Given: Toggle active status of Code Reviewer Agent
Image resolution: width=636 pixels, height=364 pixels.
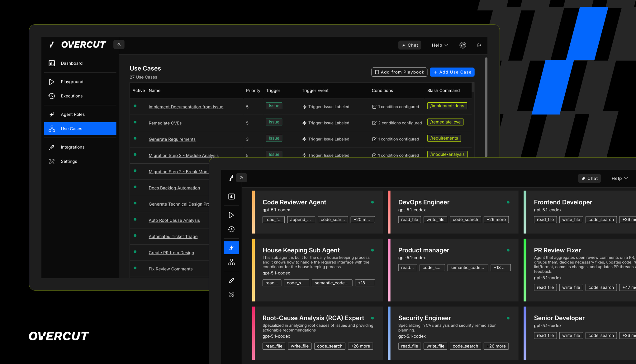Looking at the screenshot, I should point(372,202).
